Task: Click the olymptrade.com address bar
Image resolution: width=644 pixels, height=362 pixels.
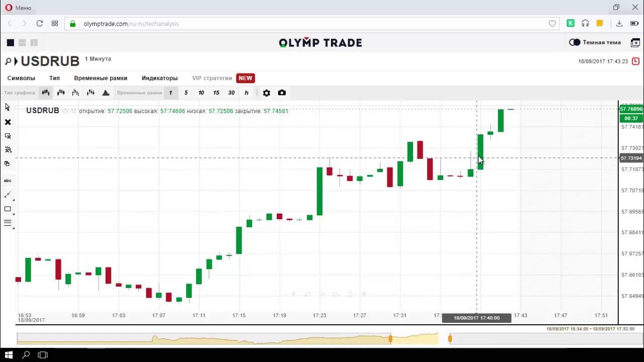Action: click(x=312, y=24)
